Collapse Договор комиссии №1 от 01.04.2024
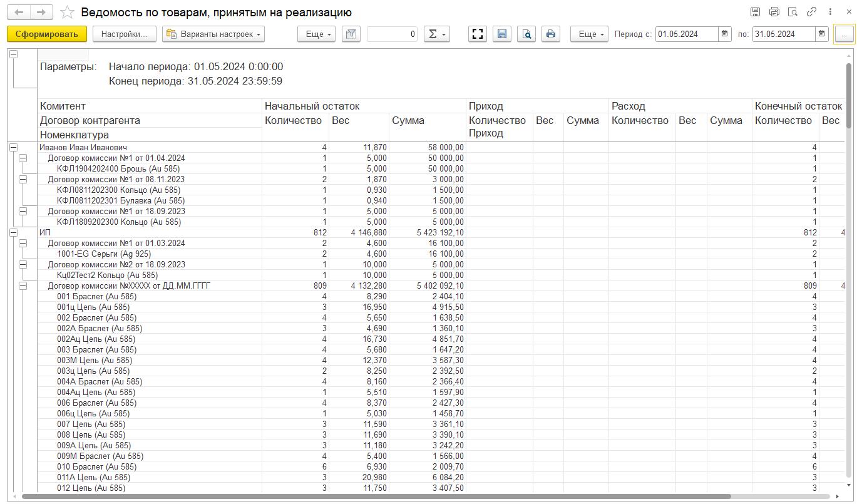857x504 pixels. tap(23, 158)
